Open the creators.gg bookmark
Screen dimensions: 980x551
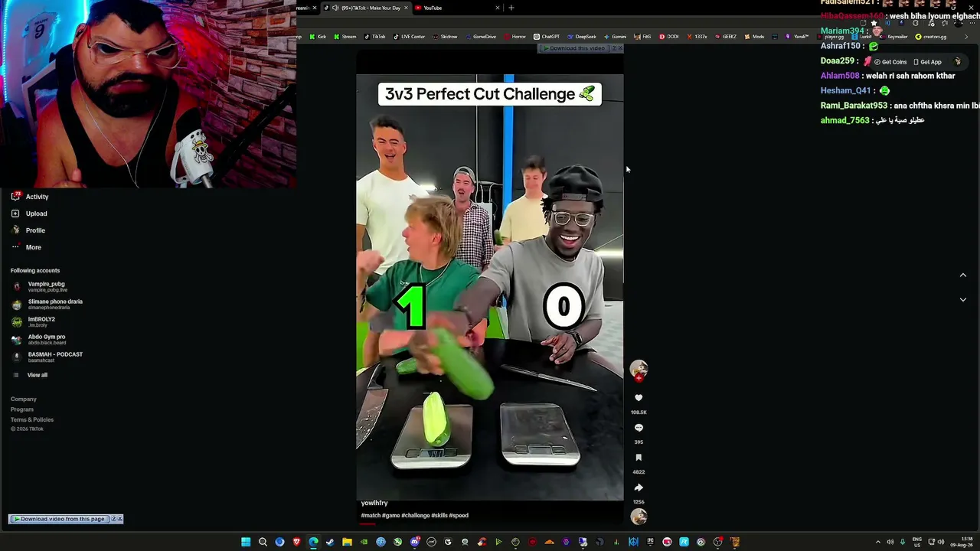pos(931,37)
